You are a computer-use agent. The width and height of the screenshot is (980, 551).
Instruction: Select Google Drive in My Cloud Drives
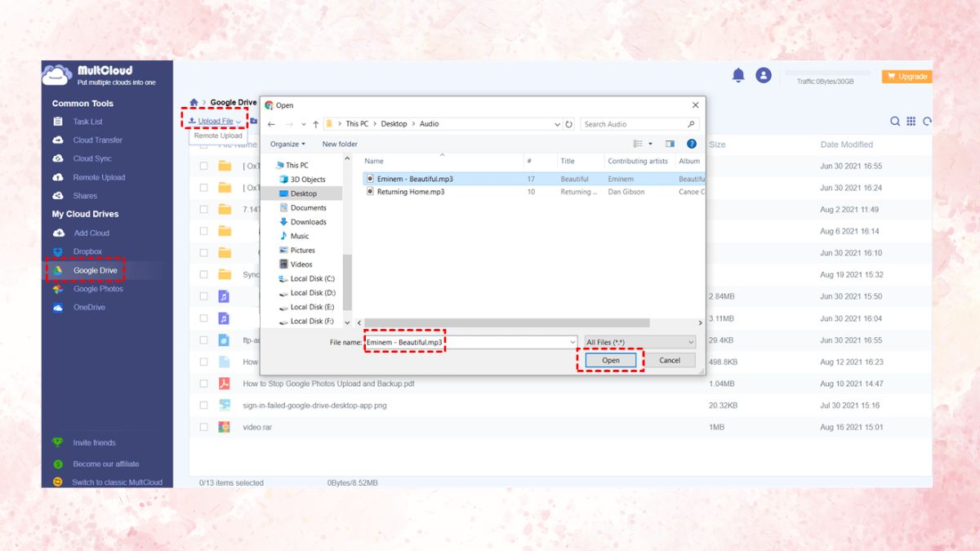click(95, 270)
